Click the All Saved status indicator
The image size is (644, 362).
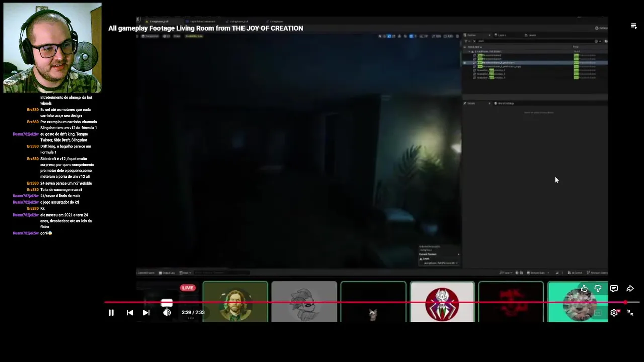(575, 273)
